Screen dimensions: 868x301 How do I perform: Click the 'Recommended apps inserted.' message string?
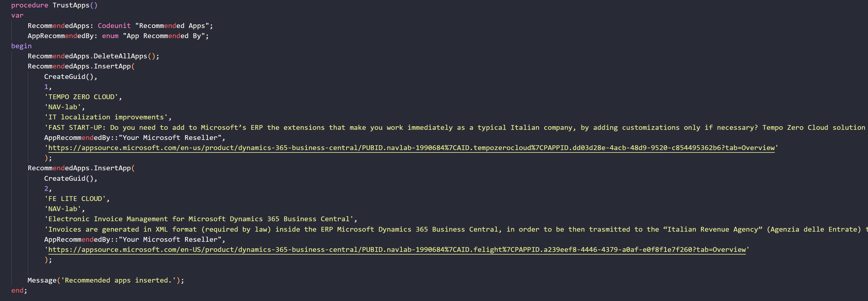(x=118, y=280)
